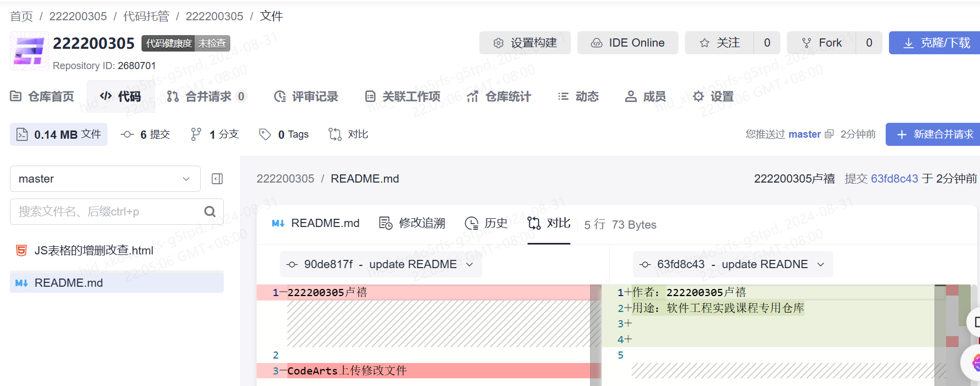Open the 评审记录 tab
Image resolution: width=980 pixels, height=386 pixels.
point(306,96)
